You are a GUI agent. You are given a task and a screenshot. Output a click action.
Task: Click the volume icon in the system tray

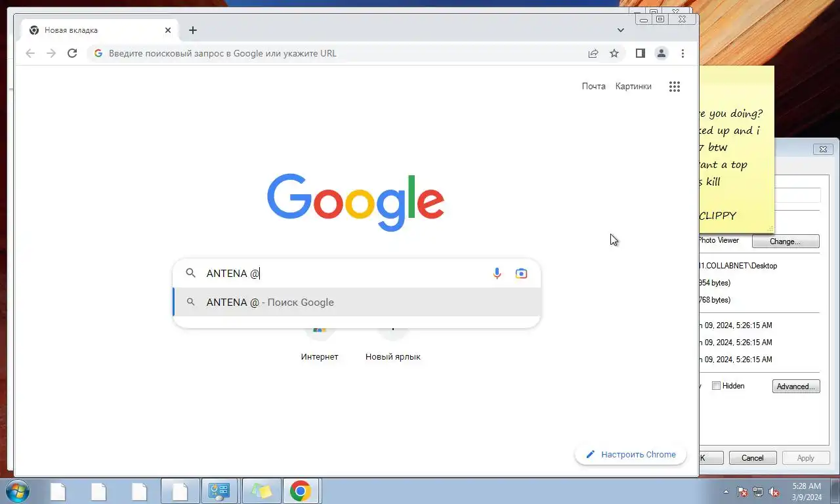point(774,492)
